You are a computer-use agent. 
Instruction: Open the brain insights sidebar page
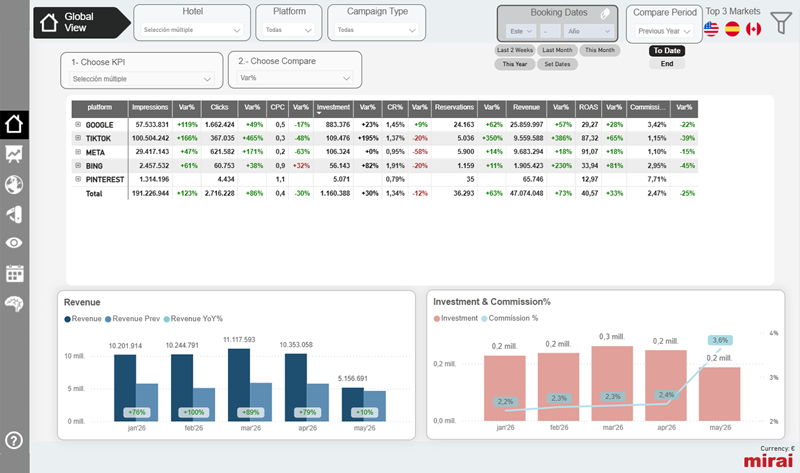coord(14,304)
